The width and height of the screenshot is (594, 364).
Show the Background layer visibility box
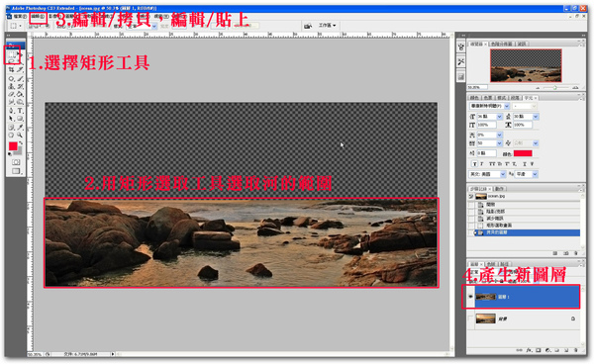tap(470, 318)
